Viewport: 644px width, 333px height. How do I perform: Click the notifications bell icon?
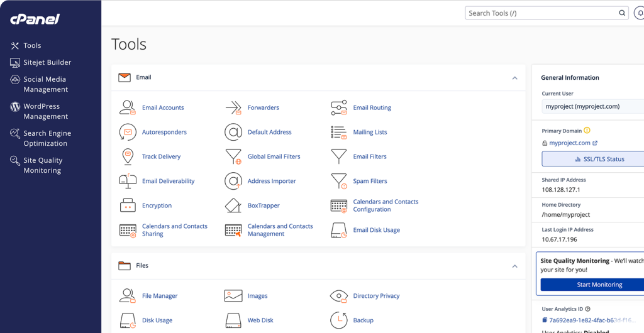[x=640, y=13]
